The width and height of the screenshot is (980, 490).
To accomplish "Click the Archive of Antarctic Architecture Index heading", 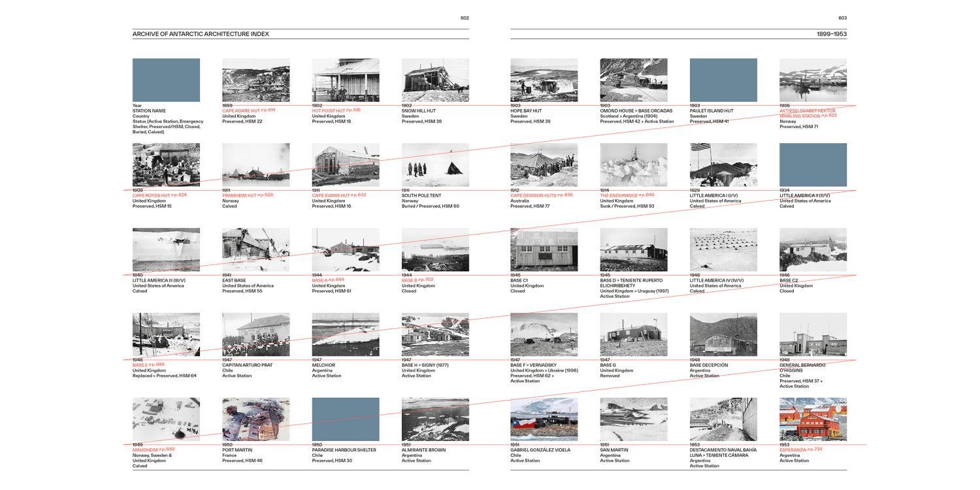I will 201,34.
